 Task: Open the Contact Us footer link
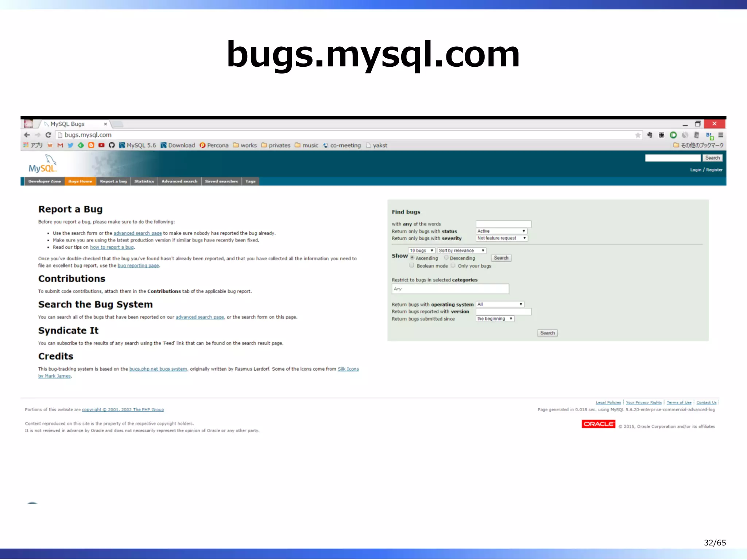click(x=706, y=402)
